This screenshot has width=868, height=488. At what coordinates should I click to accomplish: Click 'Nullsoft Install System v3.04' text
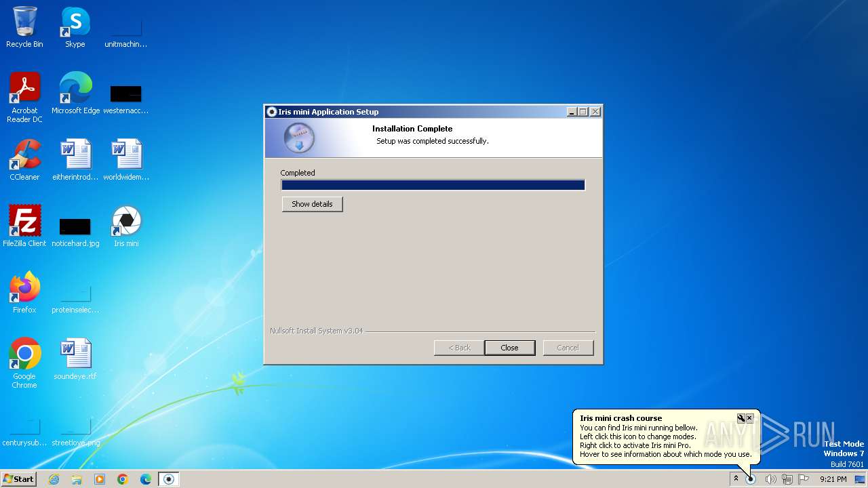(316, 331)
